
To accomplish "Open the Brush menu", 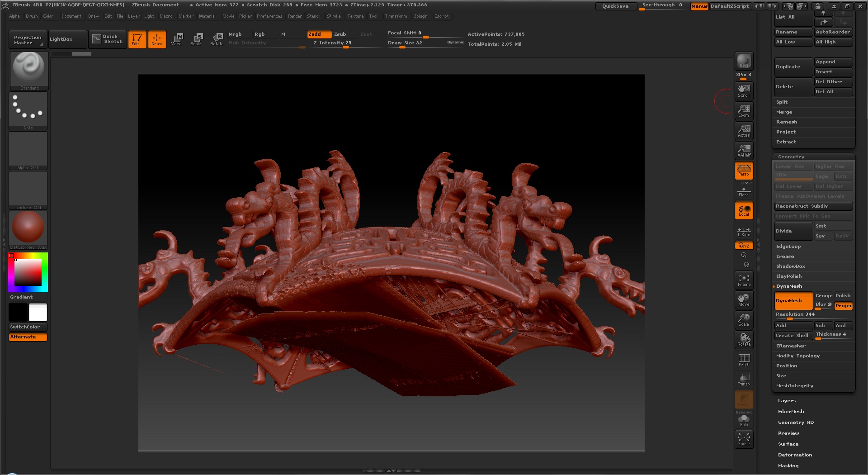I will tap(32, 16).
